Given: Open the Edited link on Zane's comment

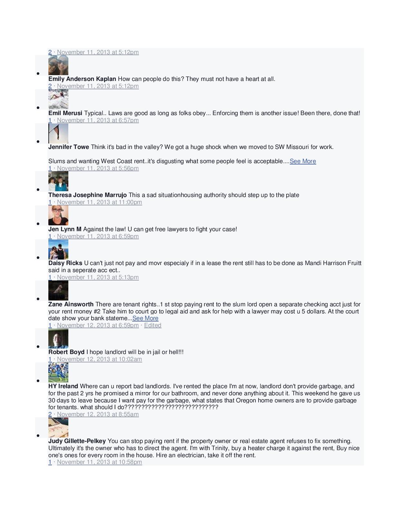Looking at the screenshot, I should (x=152, y=325).
